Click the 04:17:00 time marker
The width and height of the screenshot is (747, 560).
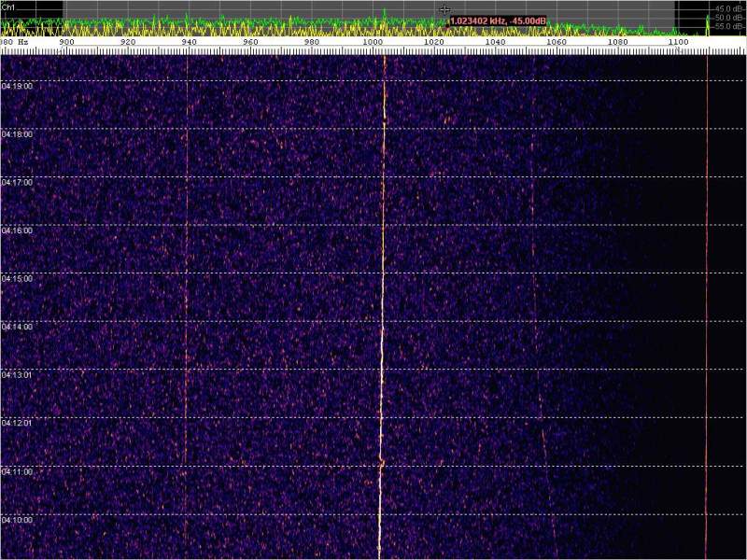click(x=17, y=182)
